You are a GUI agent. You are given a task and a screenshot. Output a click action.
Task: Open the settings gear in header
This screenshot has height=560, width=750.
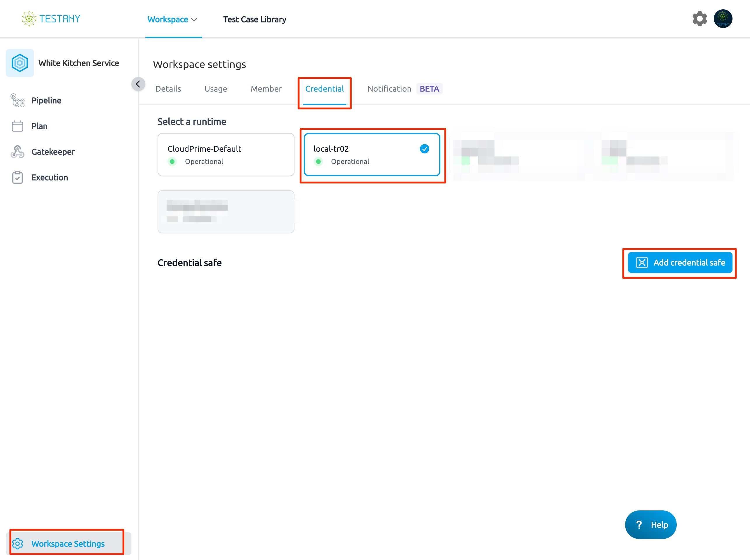tap(700, 19)
